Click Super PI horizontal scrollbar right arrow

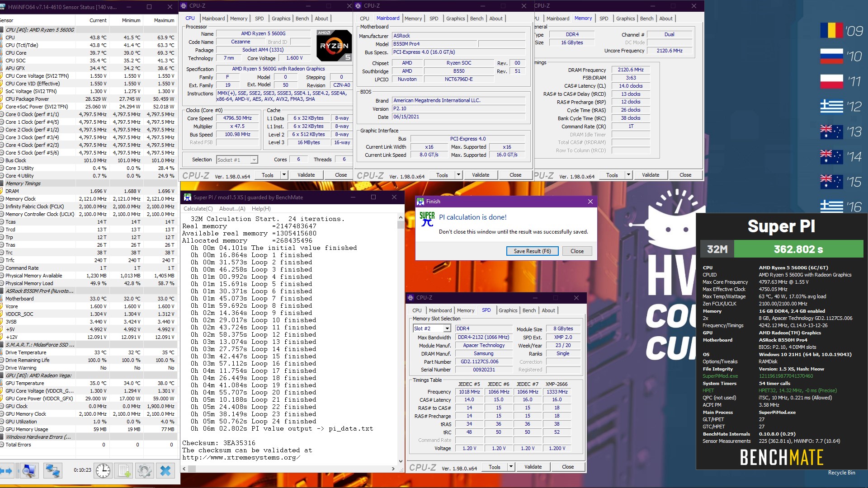(x=393, y=469)
